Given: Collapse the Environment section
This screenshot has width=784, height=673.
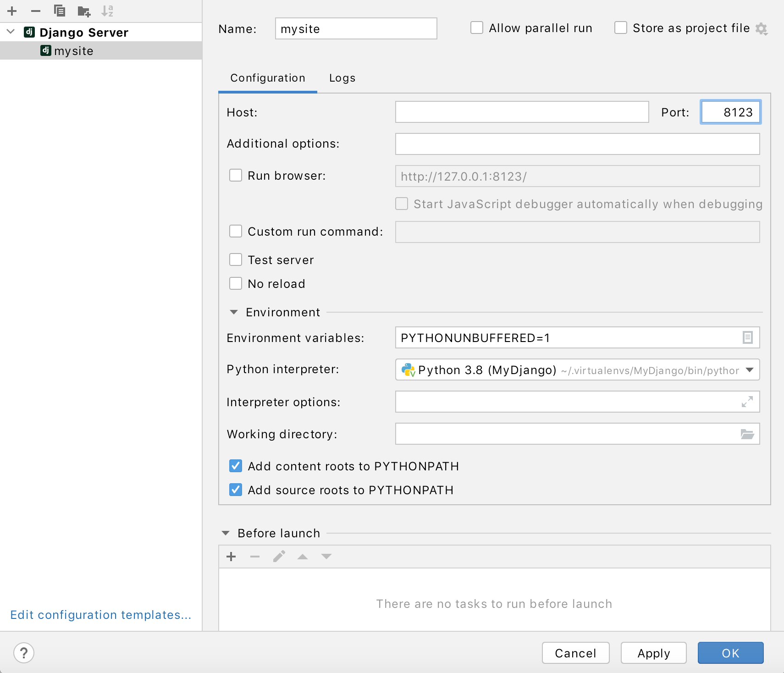Looking at the screenshot, I should [x=234, y=312].
